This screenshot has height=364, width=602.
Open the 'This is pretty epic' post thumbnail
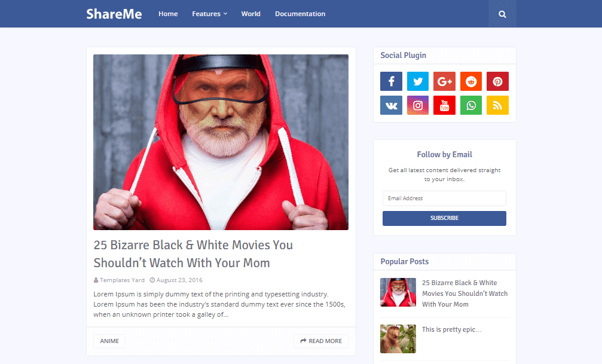[x=398, y=339]
